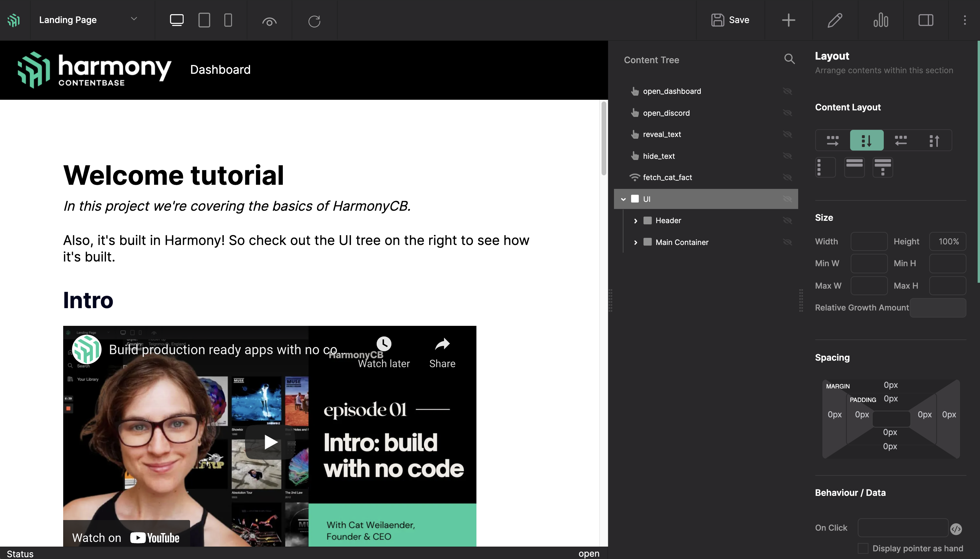Toggle visibility of Header tree item
The image size is (980, 559).
click(787, 221)
